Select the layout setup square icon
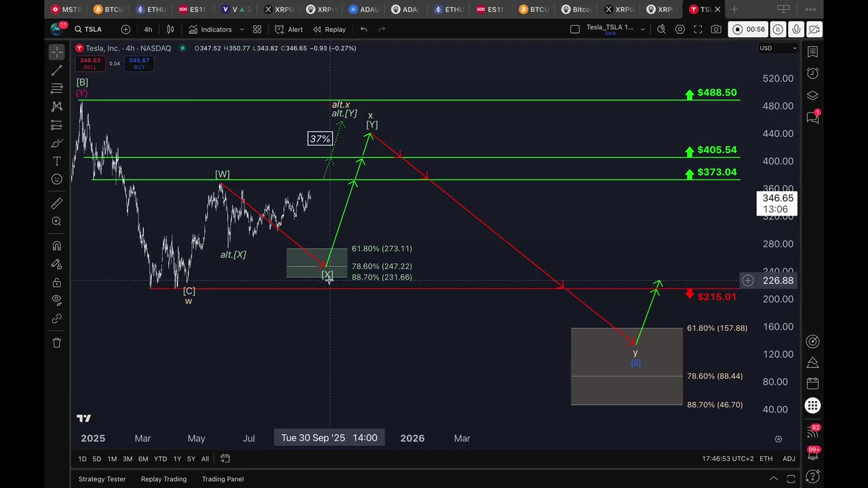Screen dimensions: 868x488 575,29
